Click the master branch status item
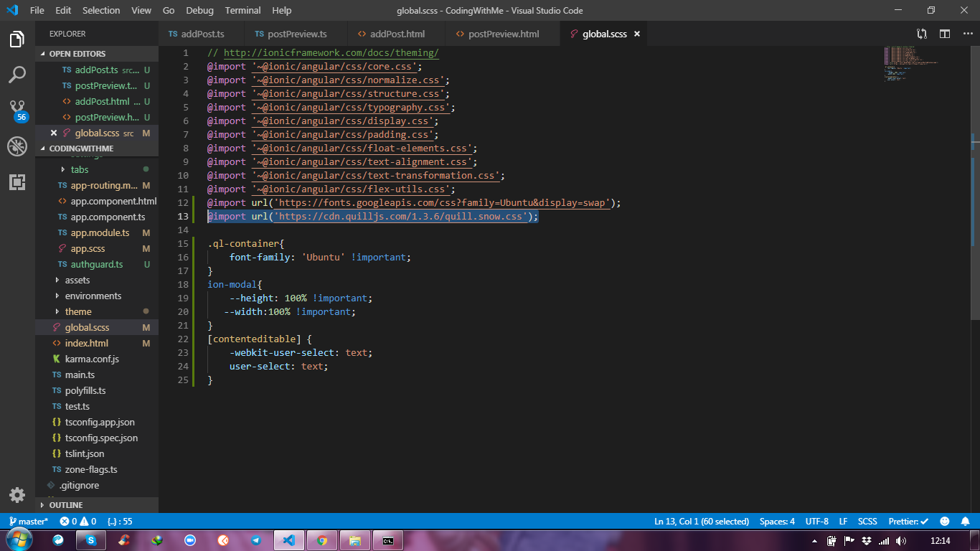 [29, 522]
